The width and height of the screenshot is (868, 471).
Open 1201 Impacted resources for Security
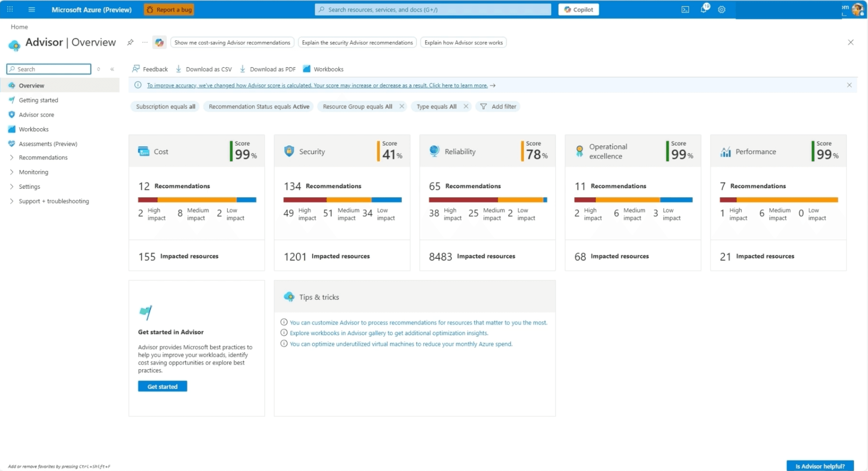point(326,257)
